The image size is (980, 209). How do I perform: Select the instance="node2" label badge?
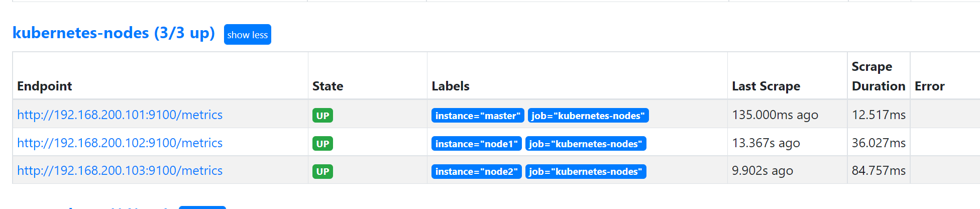click(477, 171)
